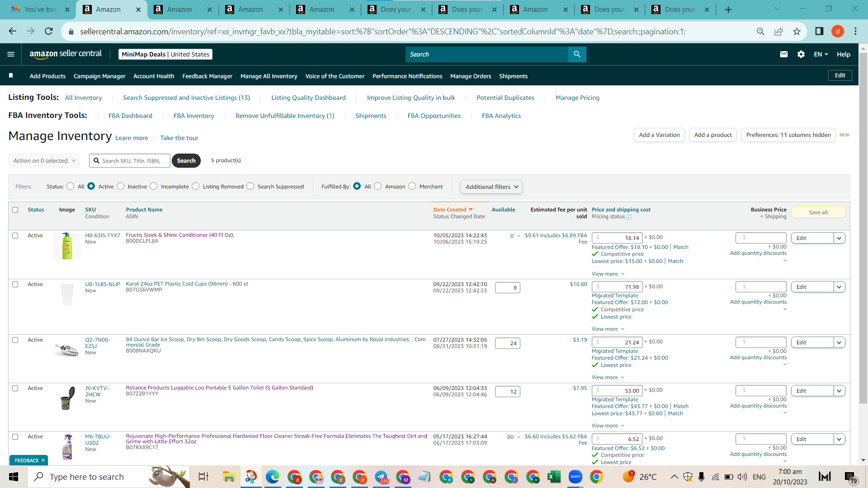Click the Save all button
Viewport: 868px width, 488px height.
tap(818, 212)
